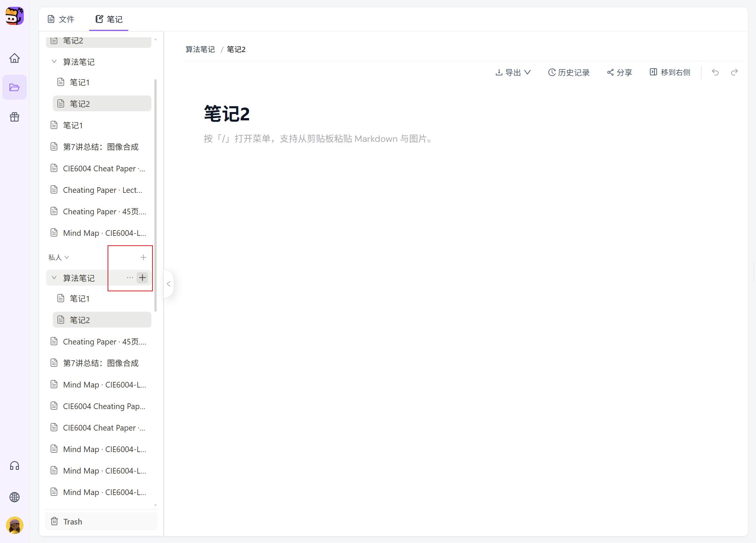Open the gift rewards sidebar icon
Viewport: 756px width, 543px height.
click(x=15, y=117)
